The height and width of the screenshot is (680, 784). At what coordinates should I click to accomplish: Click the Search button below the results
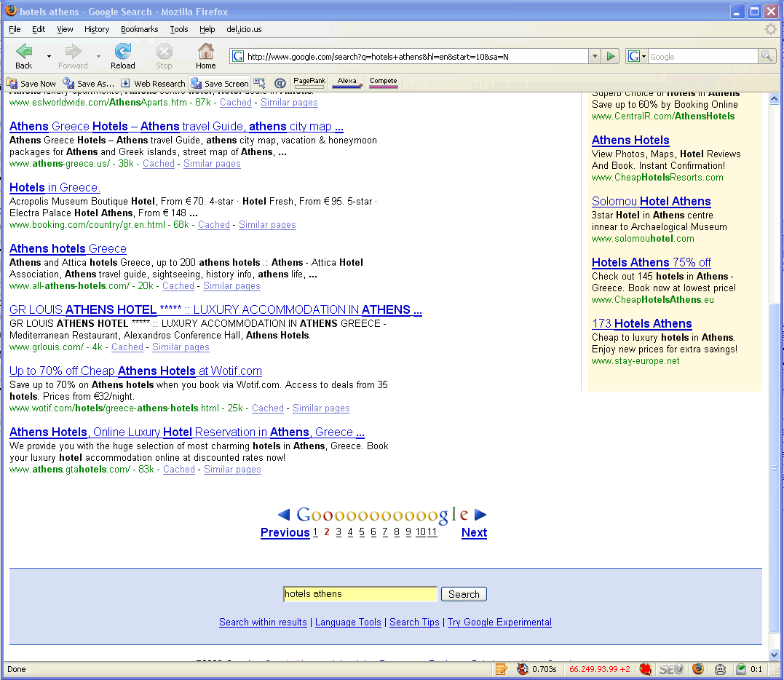point(464,594)
